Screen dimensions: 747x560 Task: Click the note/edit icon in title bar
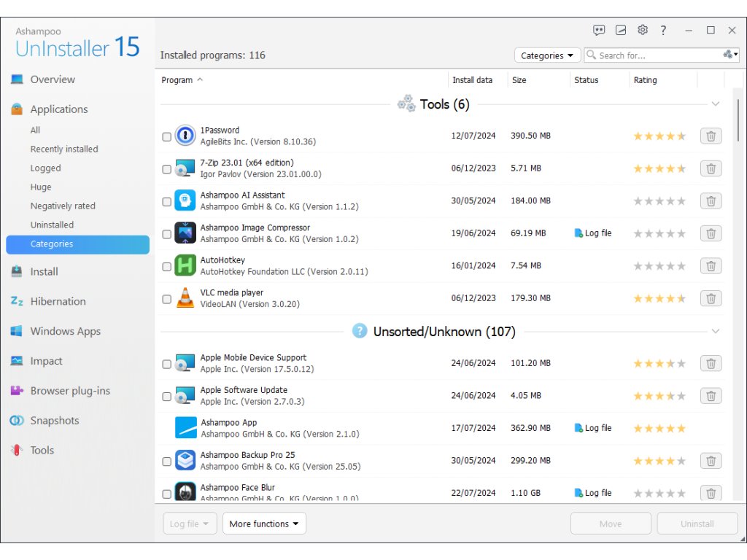click(621, 31)
